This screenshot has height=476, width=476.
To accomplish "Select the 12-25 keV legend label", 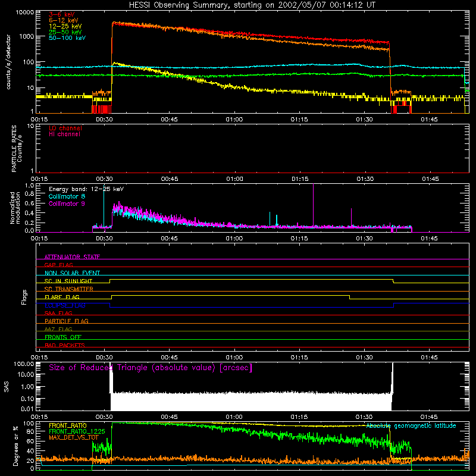I will coord(65,26).
